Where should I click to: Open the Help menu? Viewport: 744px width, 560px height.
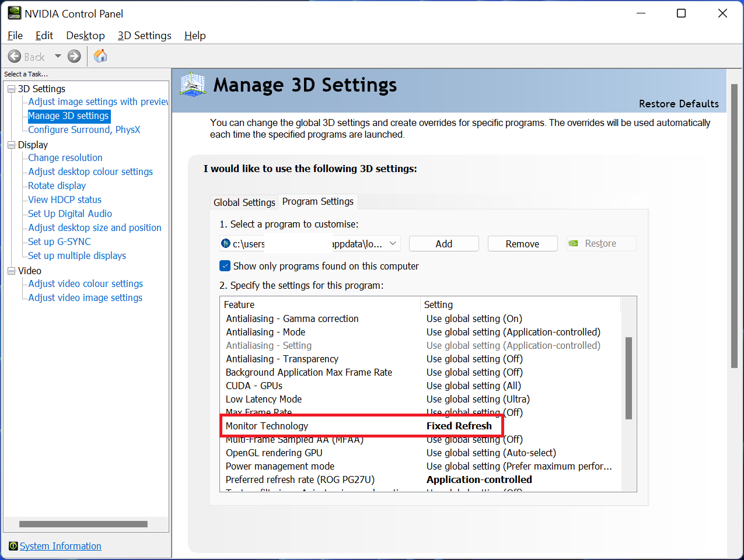195,36
